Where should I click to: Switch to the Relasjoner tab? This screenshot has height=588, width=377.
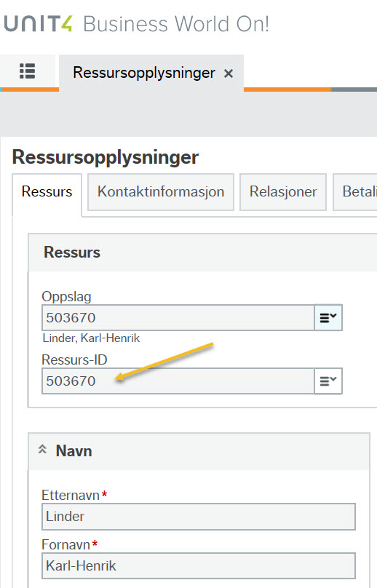click(x=283, y=192)
